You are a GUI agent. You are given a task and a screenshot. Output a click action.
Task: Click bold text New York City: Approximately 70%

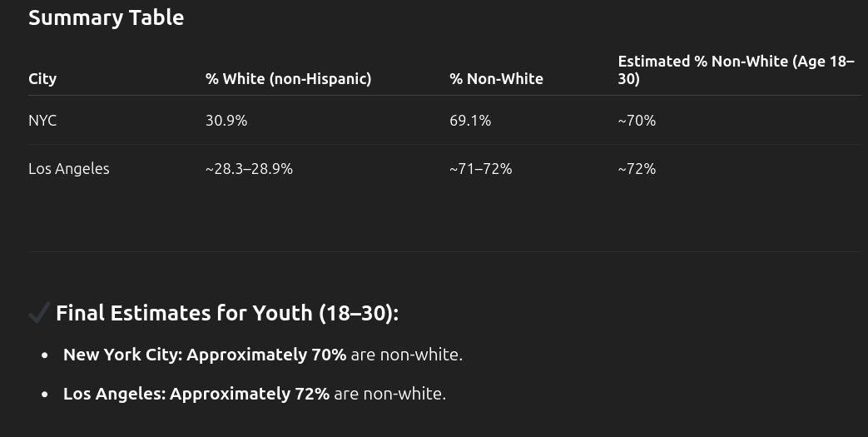tap(205, 355)
